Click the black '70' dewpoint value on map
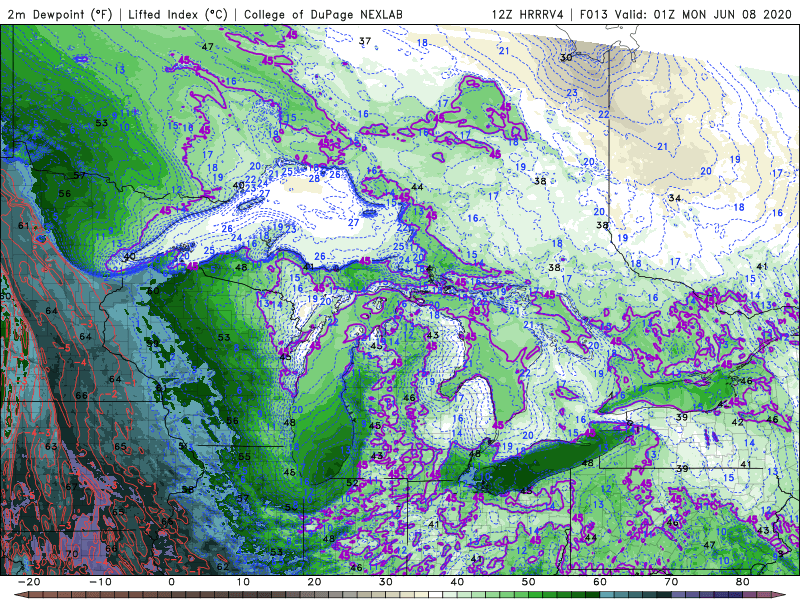 tap(72, 554)
